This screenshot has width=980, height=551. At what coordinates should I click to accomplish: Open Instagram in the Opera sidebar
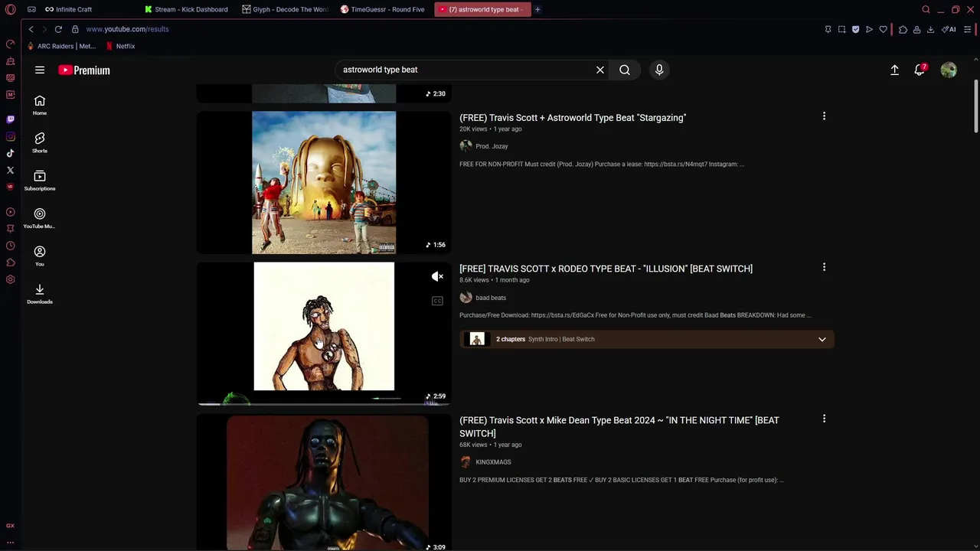[10, 136]
